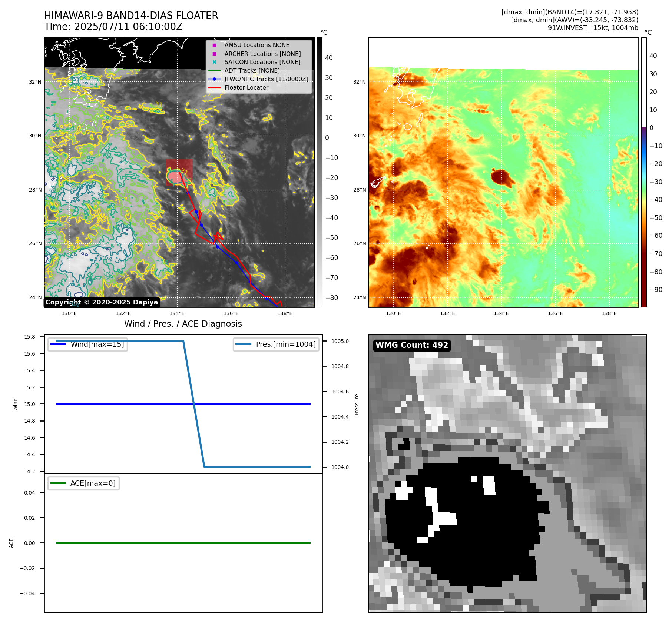Click the '26°N' label left of the color map
This screenshot has height=626, width=672.
(360, 243)
